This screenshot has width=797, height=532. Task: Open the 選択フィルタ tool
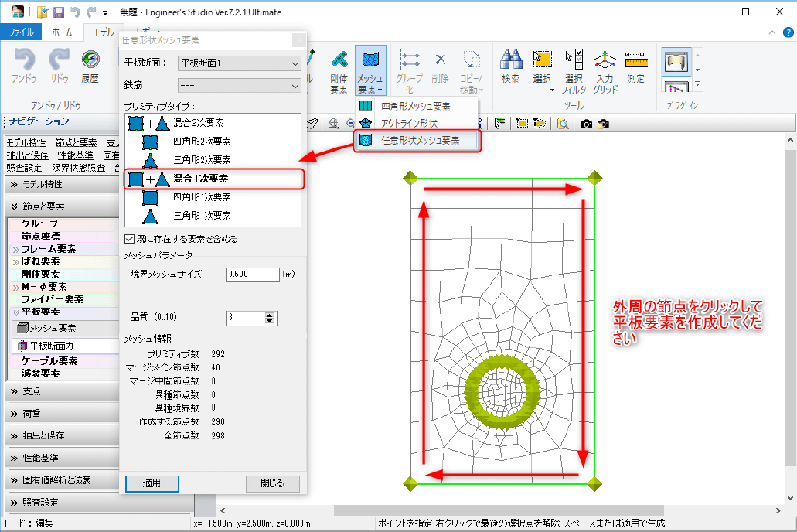point(574,71)
